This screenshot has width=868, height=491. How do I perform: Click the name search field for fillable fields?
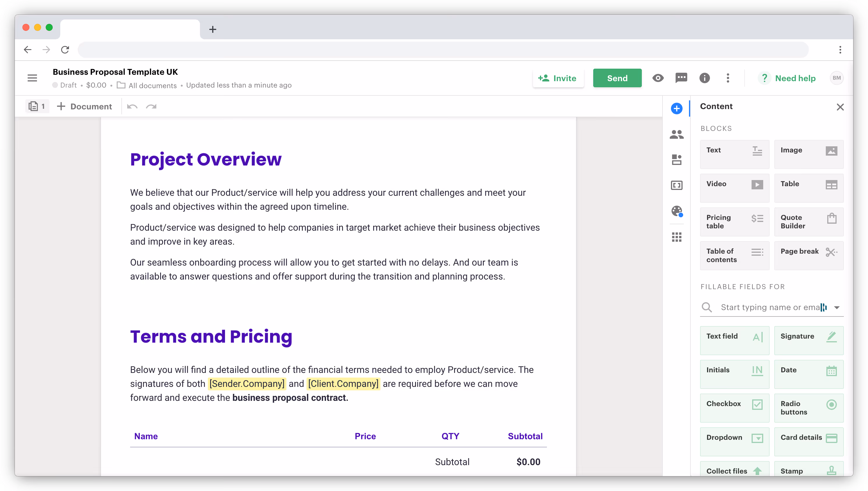[x=769, y=307]
